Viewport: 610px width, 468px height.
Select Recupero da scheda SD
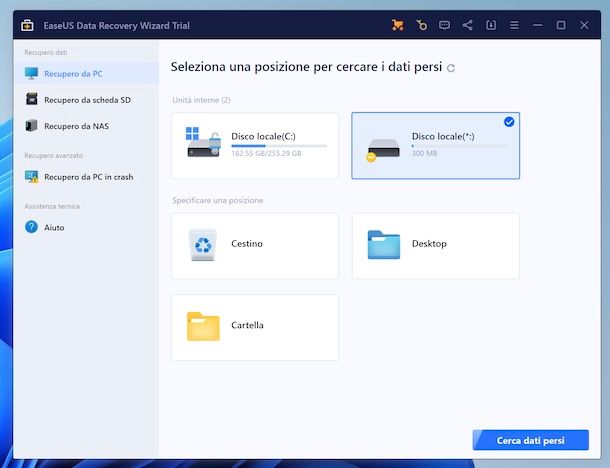[86, 100]
